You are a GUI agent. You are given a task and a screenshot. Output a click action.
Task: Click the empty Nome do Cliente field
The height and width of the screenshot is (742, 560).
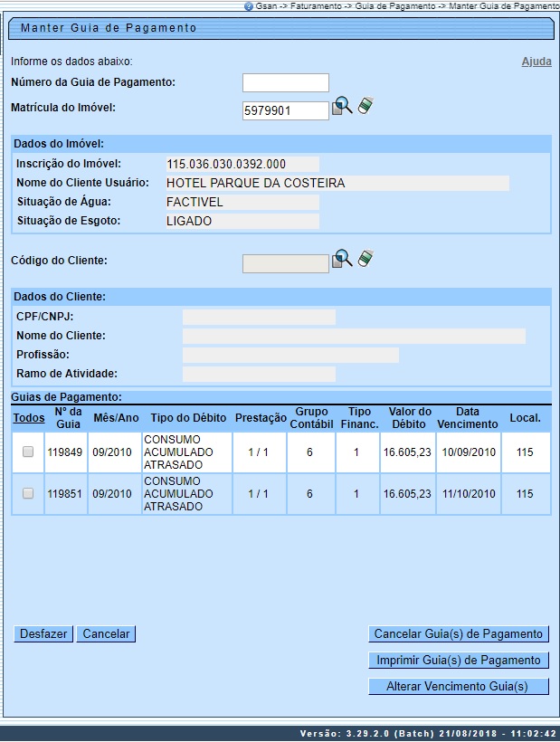pyautogui.click(x=354, y=336)
